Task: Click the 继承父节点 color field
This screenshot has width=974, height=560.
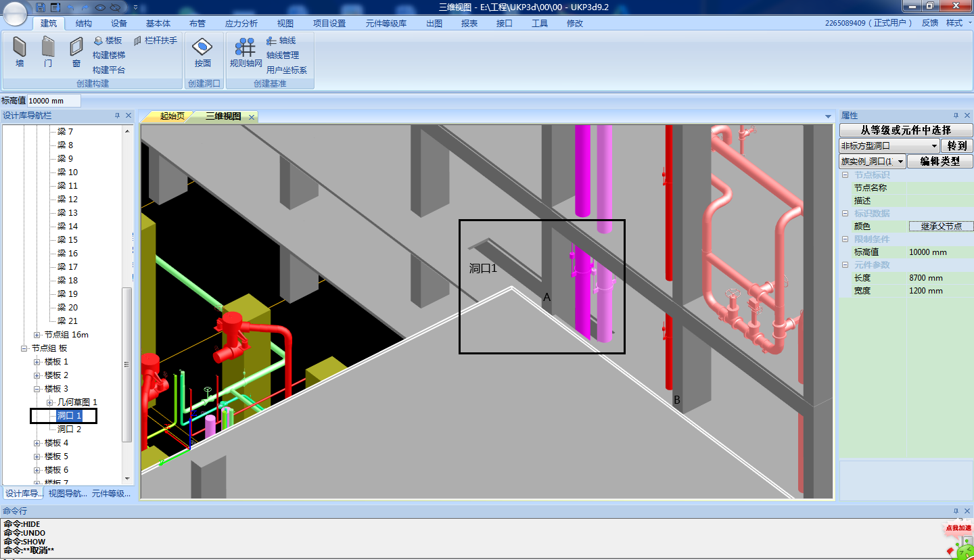Action: (940, 227)
